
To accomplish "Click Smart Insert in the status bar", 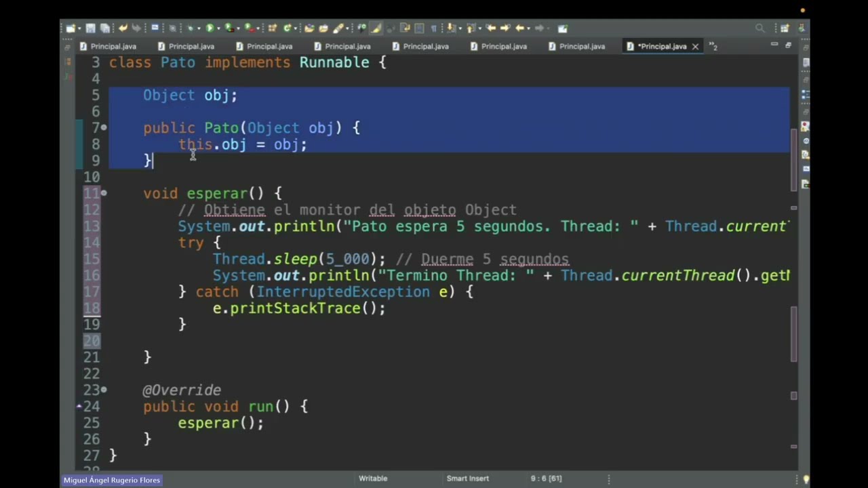I will [x=467, y=479].
